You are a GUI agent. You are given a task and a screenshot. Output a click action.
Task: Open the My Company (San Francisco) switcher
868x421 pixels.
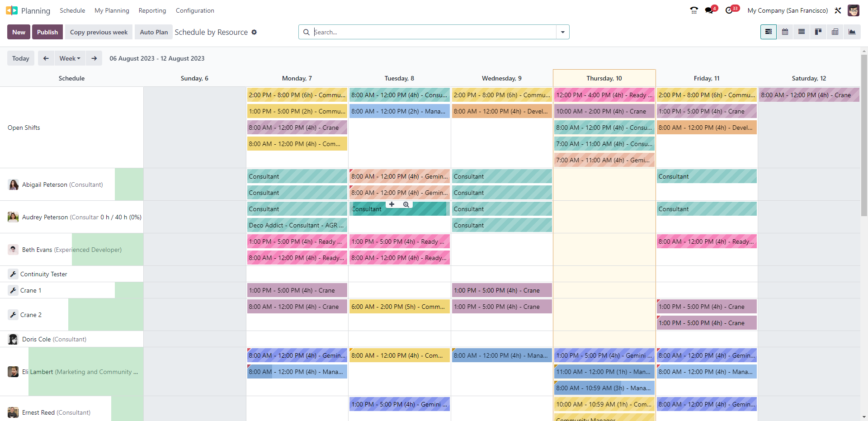(788, 10)
